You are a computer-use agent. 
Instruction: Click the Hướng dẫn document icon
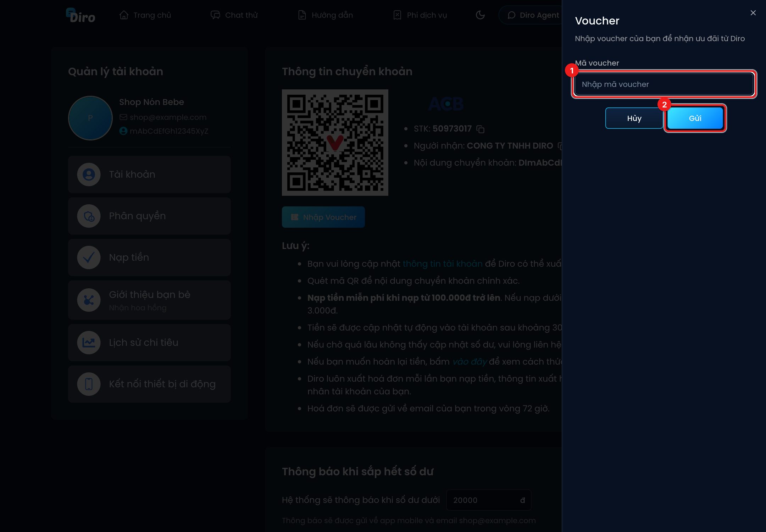302,15
